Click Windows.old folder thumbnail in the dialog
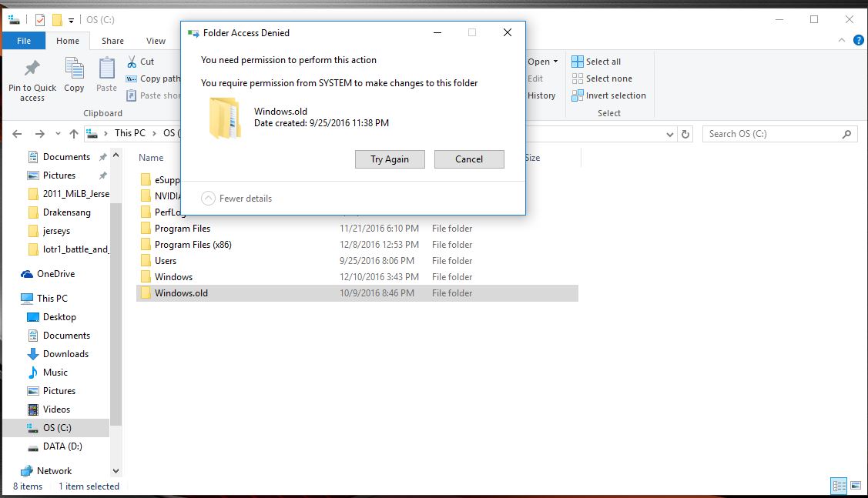 [226, 117]
